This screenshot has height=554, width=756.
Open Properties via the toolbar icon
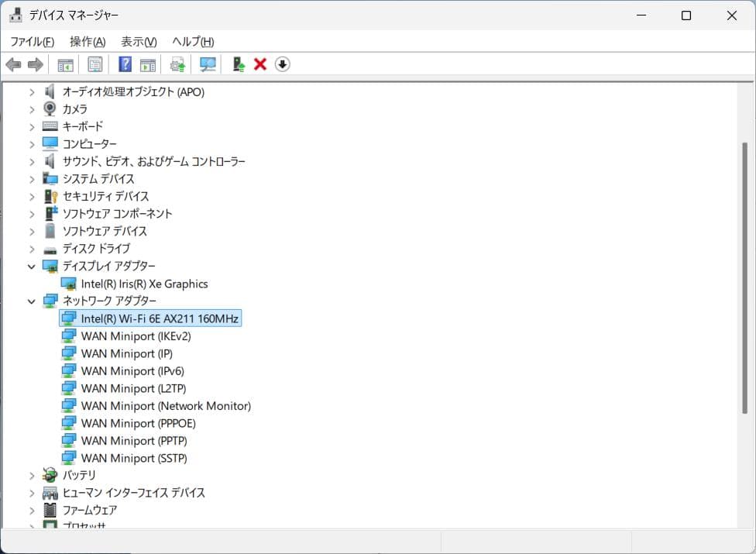tap(94, 64)
